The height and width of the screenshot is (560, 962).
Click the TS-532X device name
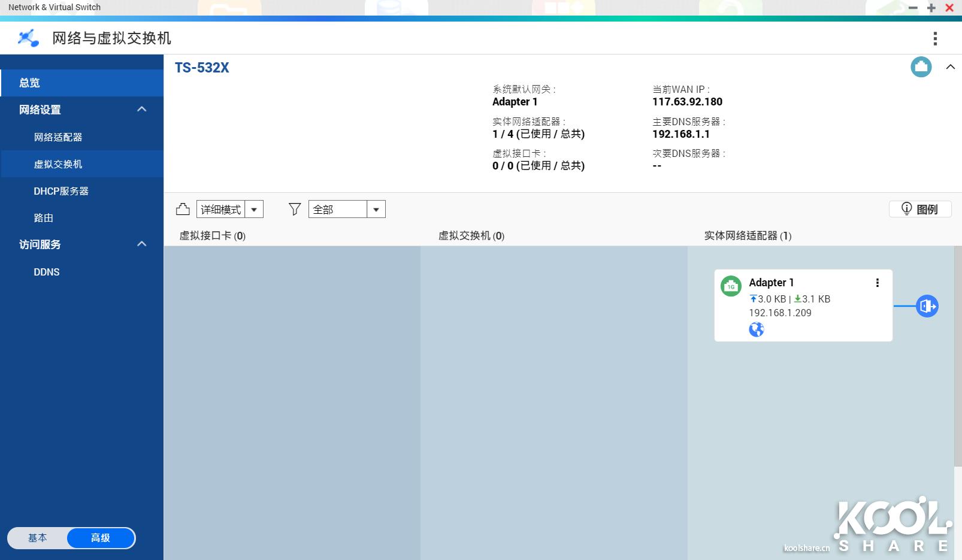[x=202, y=68]
